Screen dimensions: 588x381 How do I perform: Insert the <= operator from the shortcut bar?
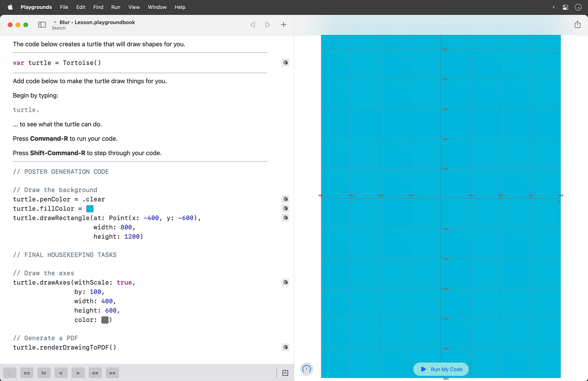tap(95, 373)
